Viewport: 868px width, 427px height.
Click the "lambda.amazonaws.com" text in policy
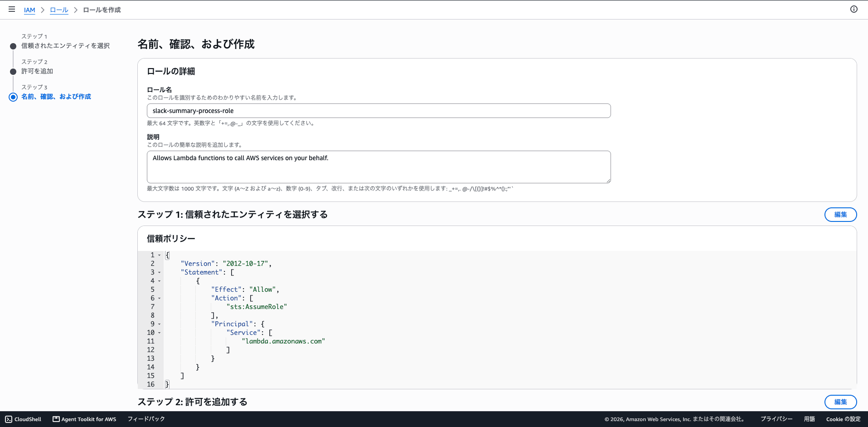[x=283, y=341]
